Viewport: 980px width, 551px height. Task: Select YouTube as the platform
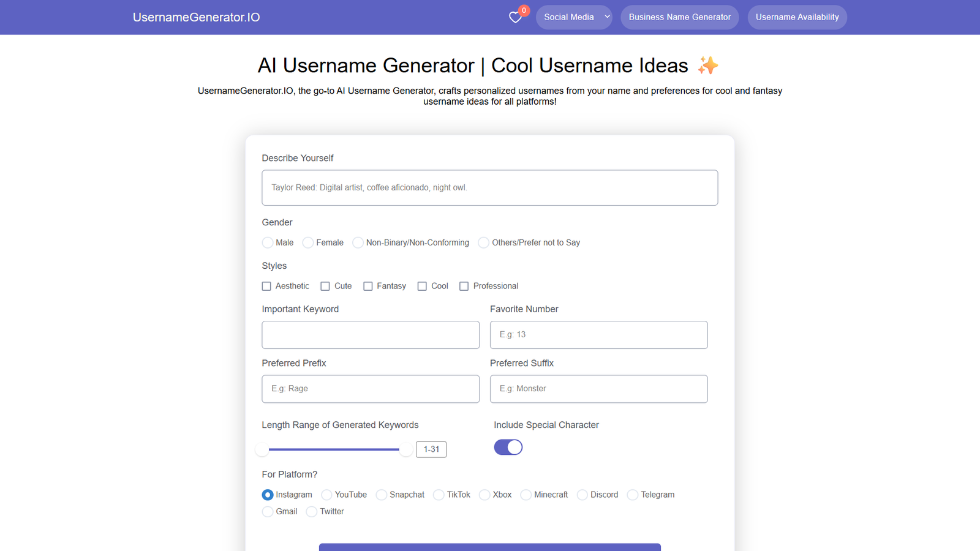coord(327,495)
